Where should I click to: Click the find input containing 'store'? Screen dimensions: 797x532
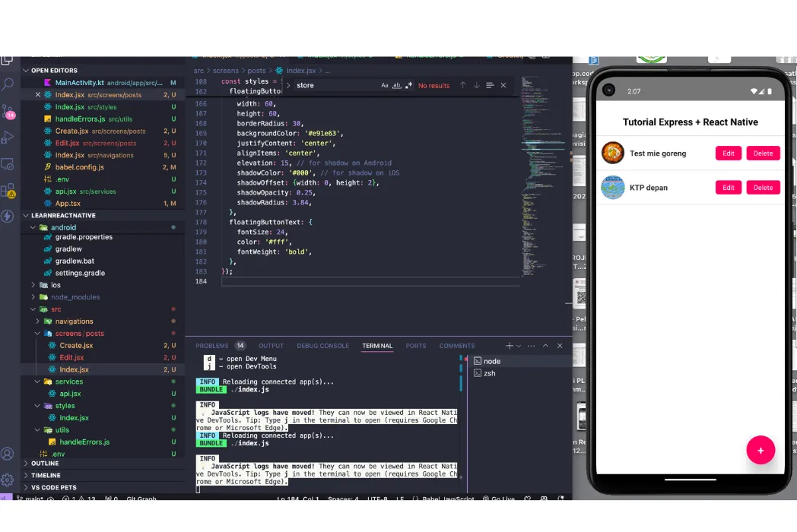click(x=336, y=85)
